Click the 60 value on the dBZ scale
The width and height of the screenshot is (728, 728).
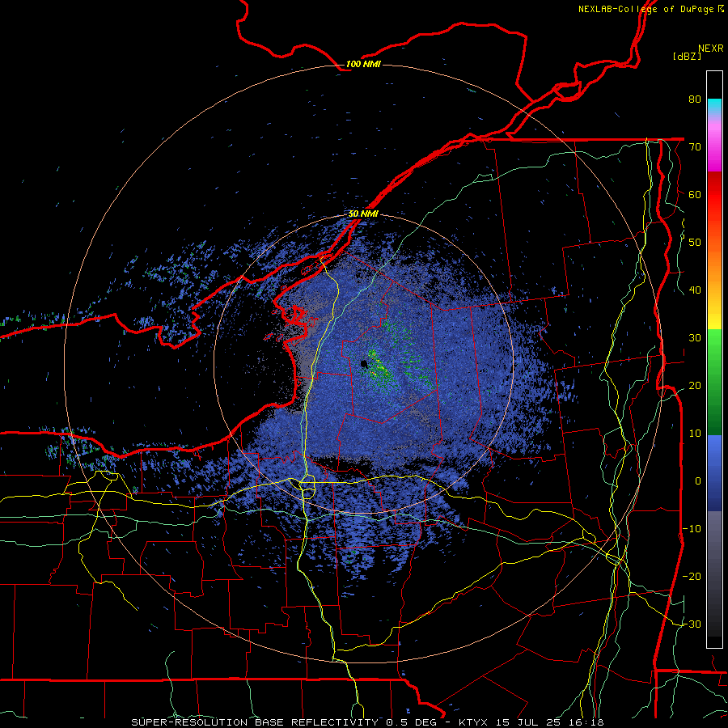click(x=695, y=194)
